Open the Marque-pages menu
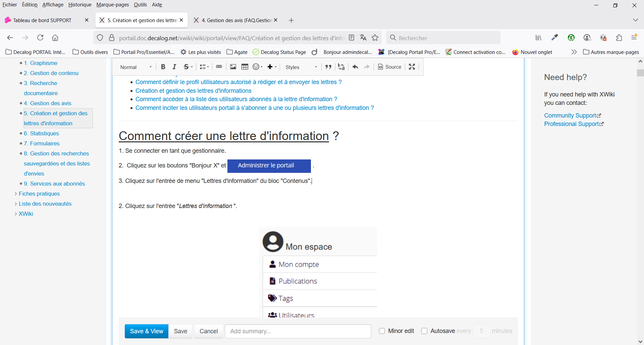 (x=112, y=5)
